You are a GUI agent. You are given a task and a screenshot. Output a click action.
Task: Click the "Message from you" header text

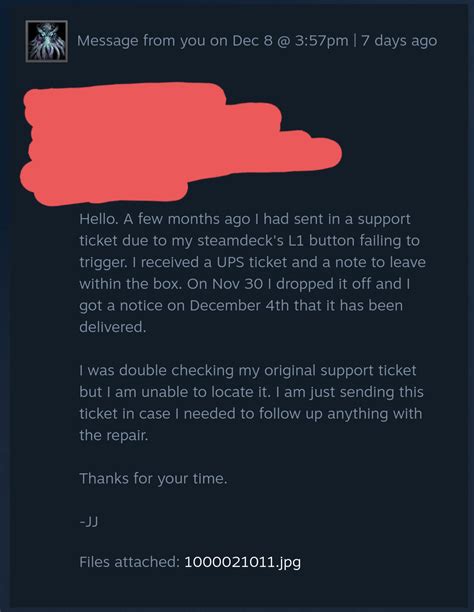pyautogui.click(x=127, y=41)
